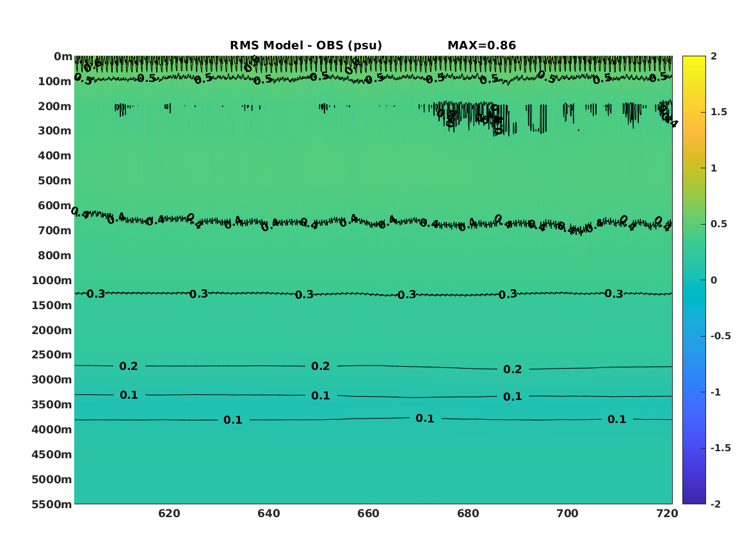The width and height of the screenshot is (747, 560).
Task: Click the '200m' depth tick label
Action: [54, 106]
